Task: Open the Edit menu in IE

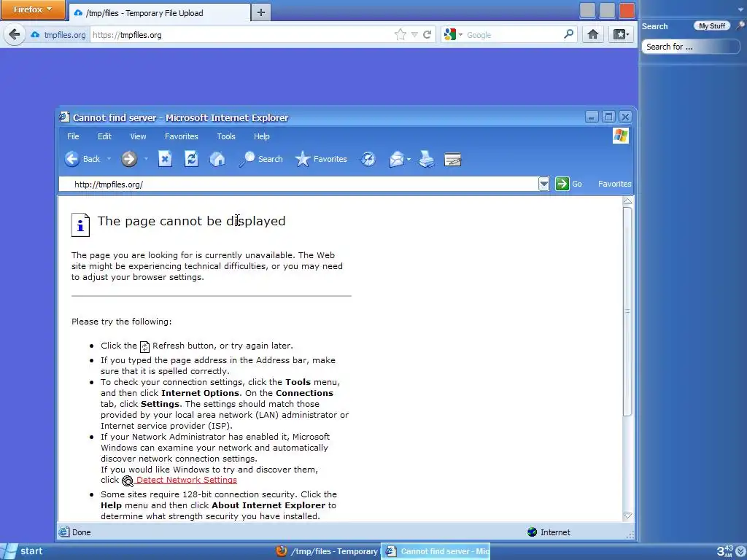Action: tap(104, 136)
